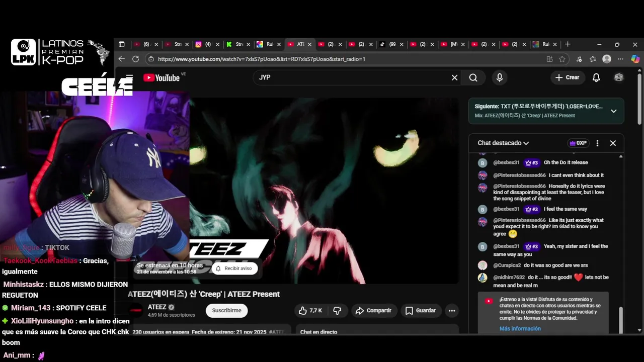Click #3 badge beside I feel the same way
This screenshot has height=362, width=644.
532,209
